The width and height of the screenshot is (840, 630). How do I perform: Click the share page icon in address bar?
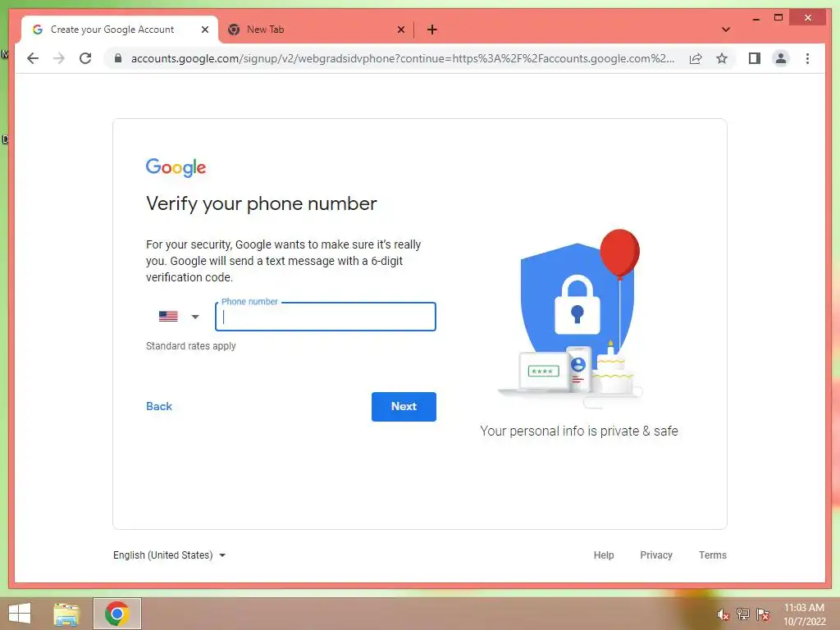696,58
